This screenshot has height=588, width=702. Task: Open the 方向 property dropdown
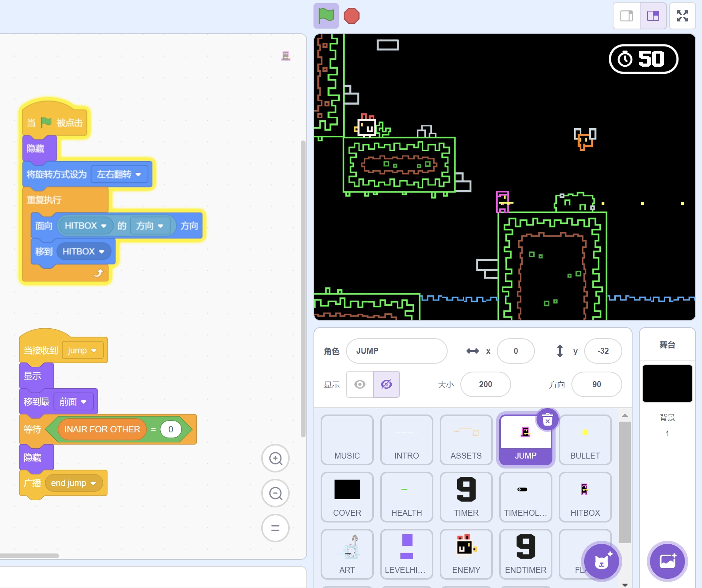[150, 226]
